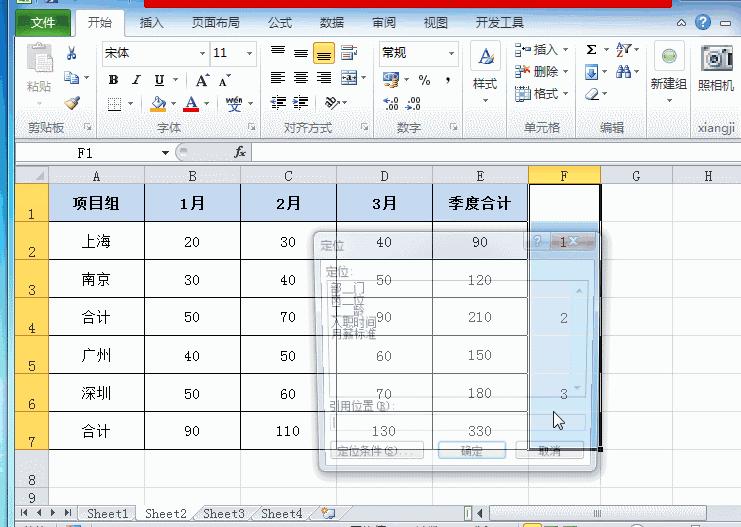Increase font size with large A

click(202, 80)
